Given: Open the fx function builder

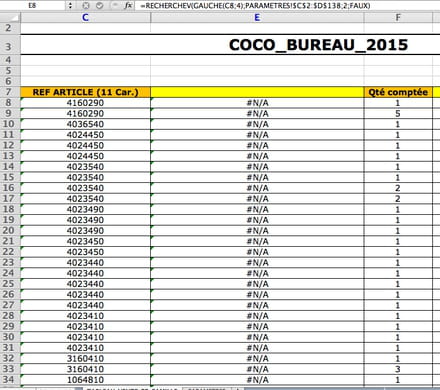Looking at the screenshot, I should [x=128, y=5].
